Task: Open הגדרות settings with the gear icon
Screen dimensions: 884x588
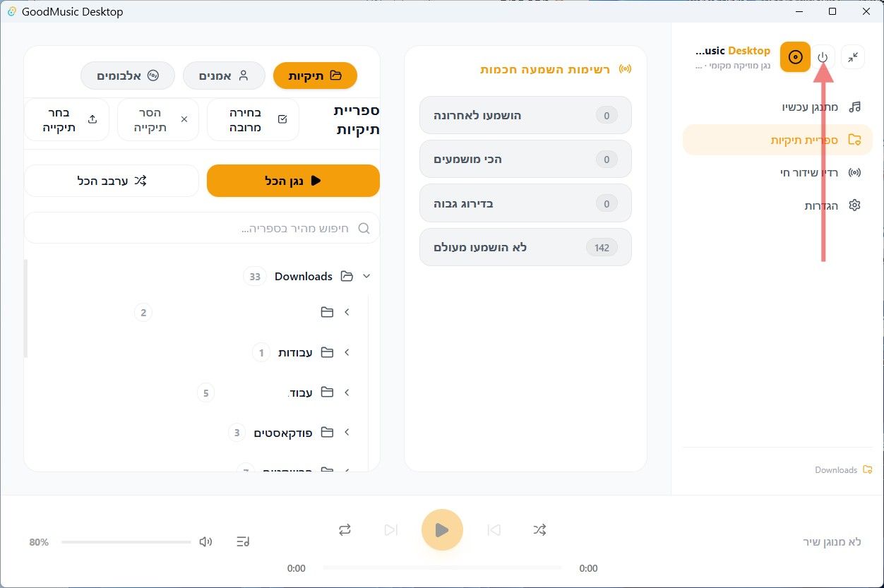Action: coord(777,205)
